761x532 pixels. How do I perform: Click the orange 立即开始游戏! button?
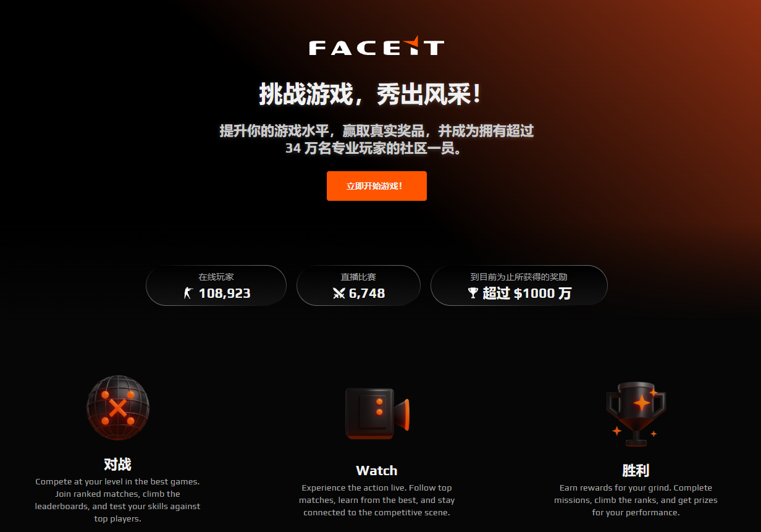click(377, 186)
